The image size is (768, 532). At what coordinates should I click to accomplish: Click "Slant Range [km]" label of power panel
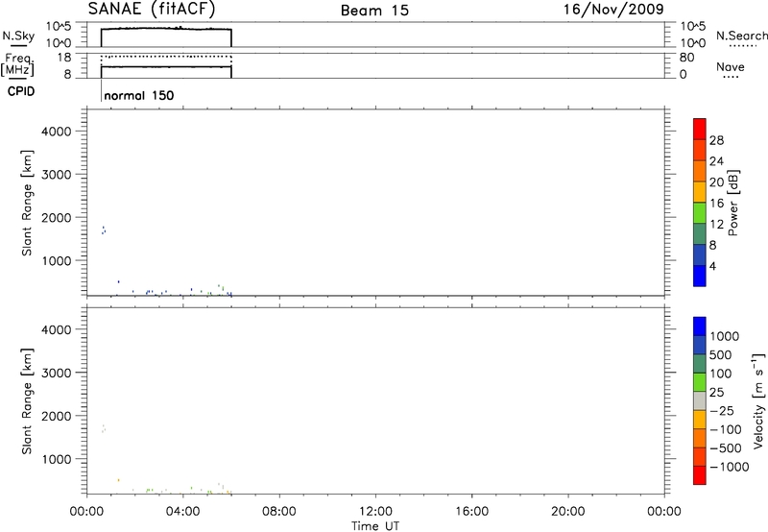tap(27, 203)
